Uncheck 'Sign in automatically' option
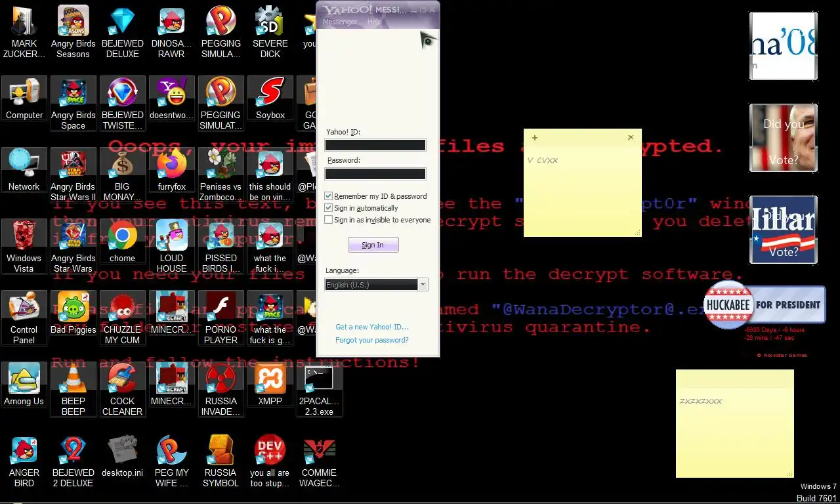This screenshot has height=504, width=840. (329, 208)
